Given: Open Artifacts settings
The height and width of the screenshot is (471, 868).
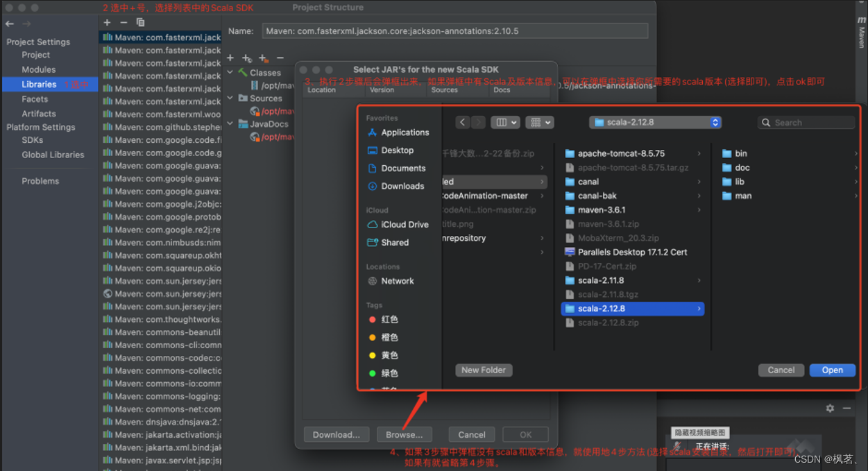Looking at the screenshot, I should tap(39, 114).
